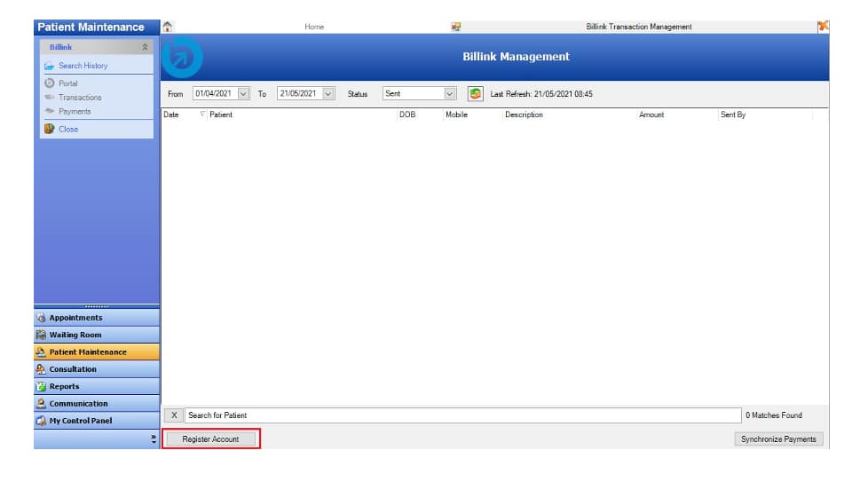Open the From date dropdown
The width and height of the screenshot is (868, 490).
pyautogui.click(x=243, y=93)
